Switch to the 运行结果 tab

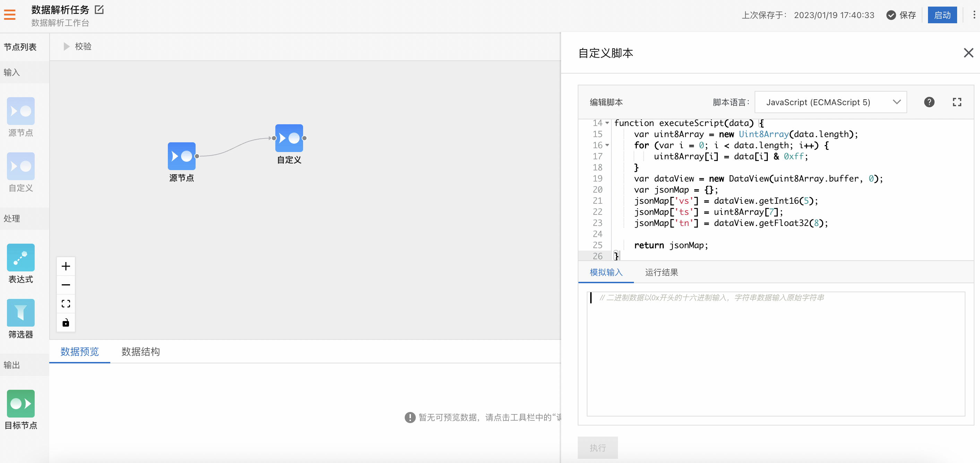click(x=662, y=272)
